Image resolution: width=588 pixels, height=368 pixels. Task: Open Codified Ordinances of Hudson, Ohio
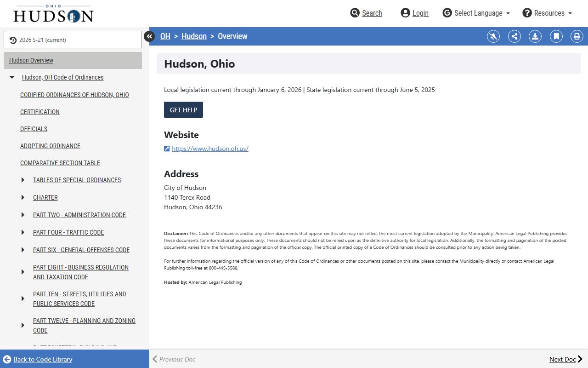tap(74, 95)
